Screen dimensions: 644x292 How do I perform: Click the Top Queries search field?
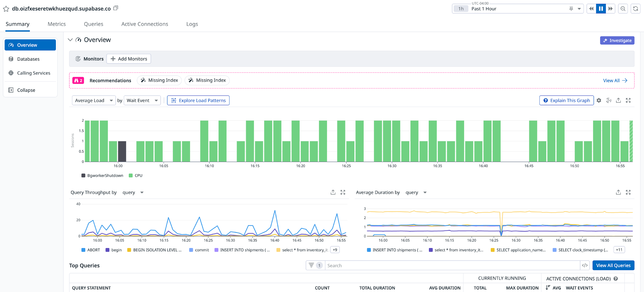453,265
